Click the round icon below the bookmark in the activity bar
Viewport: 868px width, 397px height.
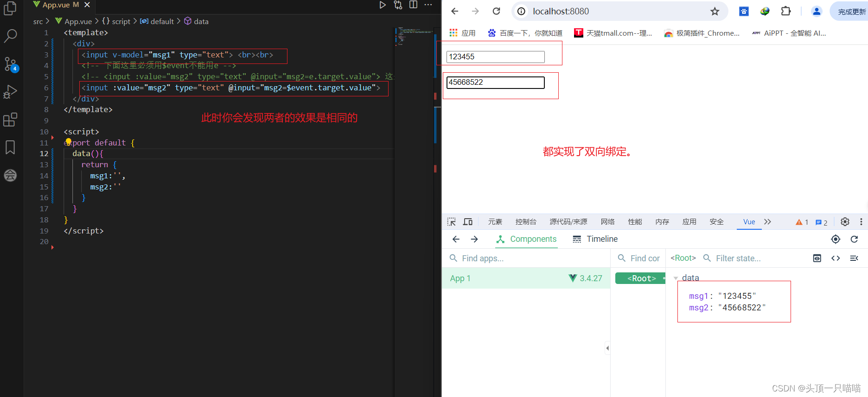tap(10, 175)
